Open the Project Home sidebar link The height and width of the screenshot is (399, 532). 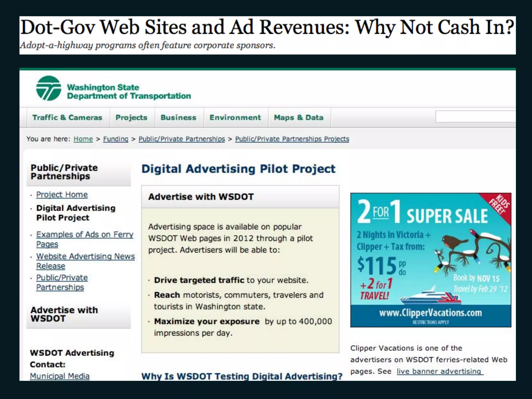coord(62,195)
